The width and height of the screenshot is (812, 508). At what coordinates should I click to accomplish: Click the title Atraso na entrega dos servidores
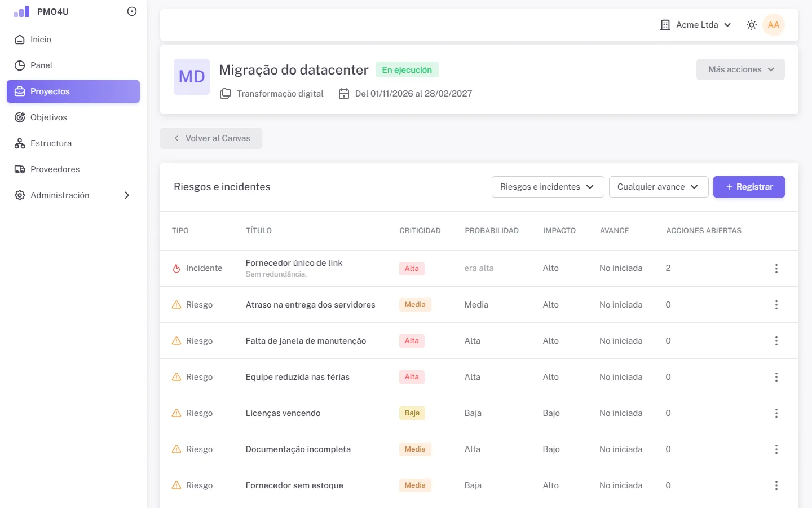coord(311,305)
